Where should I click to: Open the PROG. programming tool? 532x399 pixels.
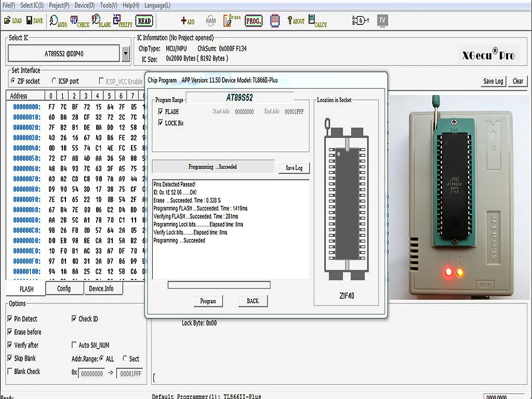click(x=254, y=21)
